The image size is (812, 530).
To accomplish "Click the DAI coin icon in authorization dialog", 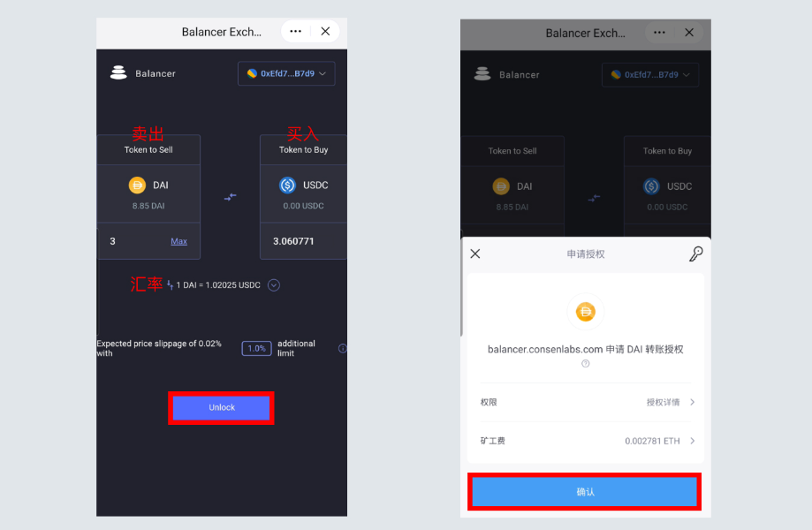I will tap(586, 312).
